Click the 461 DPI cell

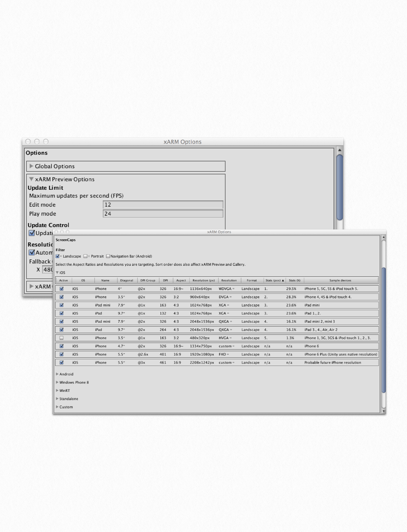[163, 362]
